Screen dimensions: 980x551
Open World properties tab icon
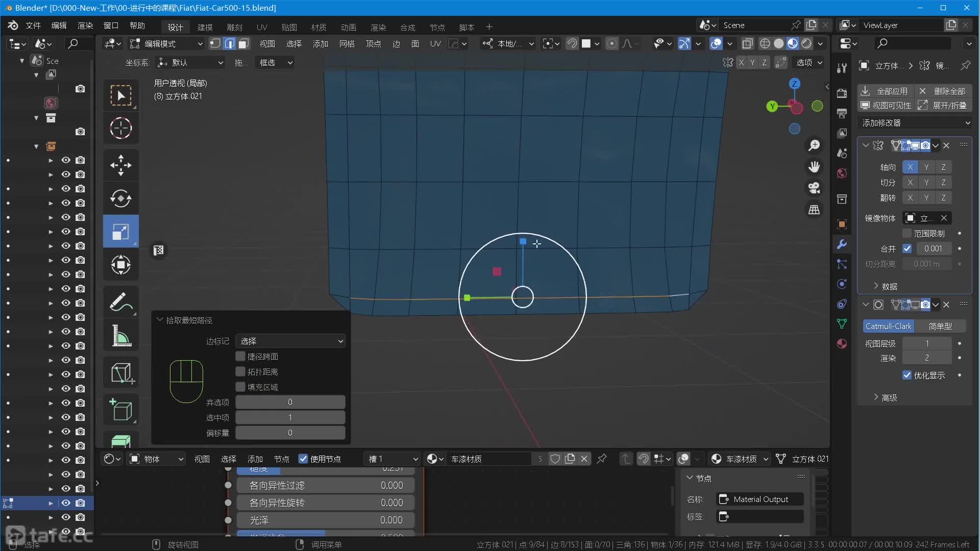(x=842, y=173)
